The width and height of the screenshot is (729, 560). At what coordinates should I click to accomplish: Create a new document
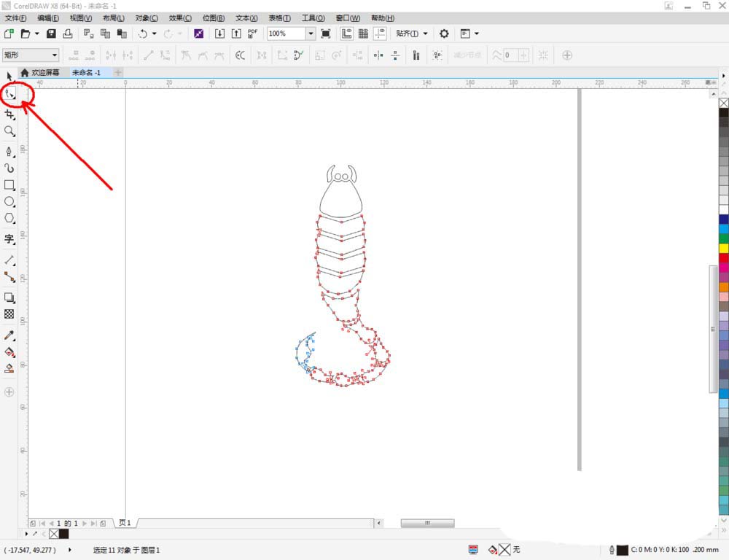[9, 34]
